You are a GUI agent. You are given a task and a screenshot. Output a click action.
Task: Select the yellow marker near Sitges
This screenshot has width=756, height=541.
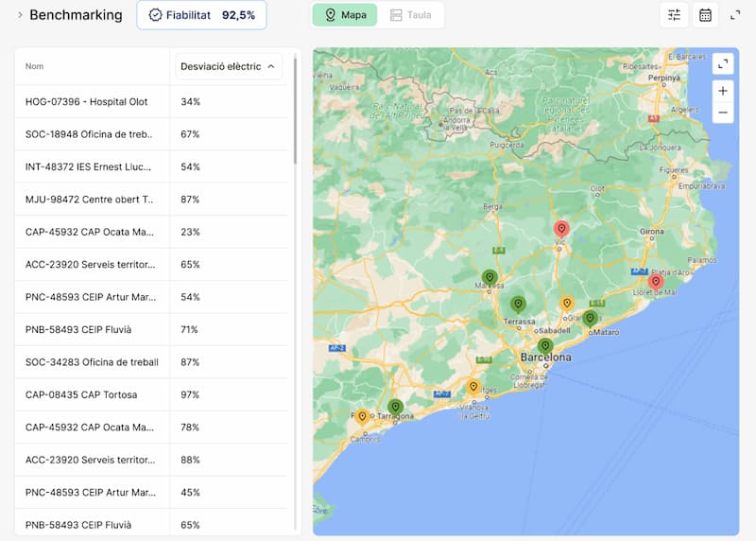coord(473,388)
